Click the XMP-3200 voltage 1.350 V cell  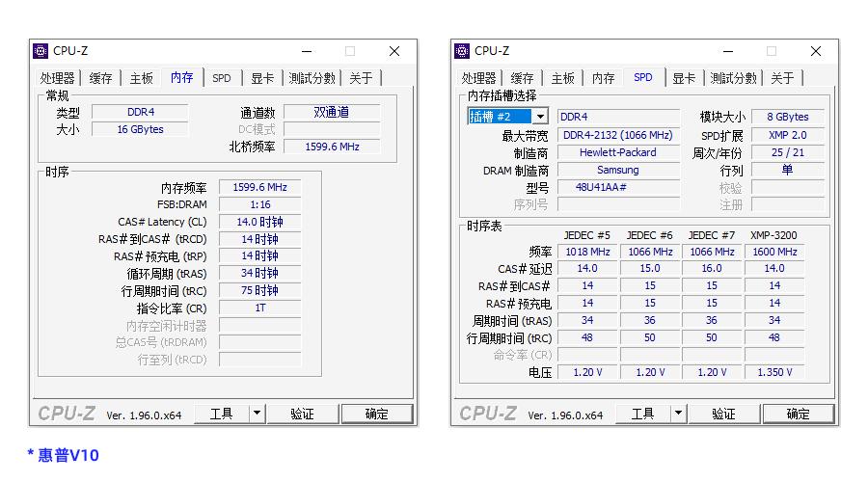pos(774,372)
